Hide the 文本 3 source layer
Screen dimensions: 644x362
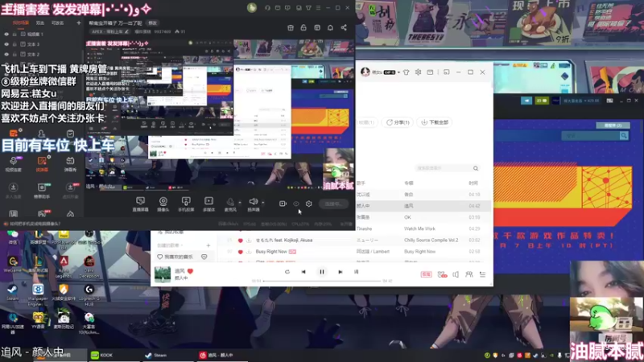(x=6, y=44)
